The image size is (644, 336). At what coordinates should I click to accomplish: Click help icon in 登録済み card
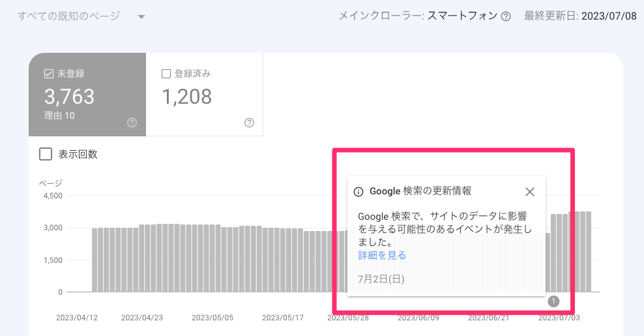coord(249,123)
